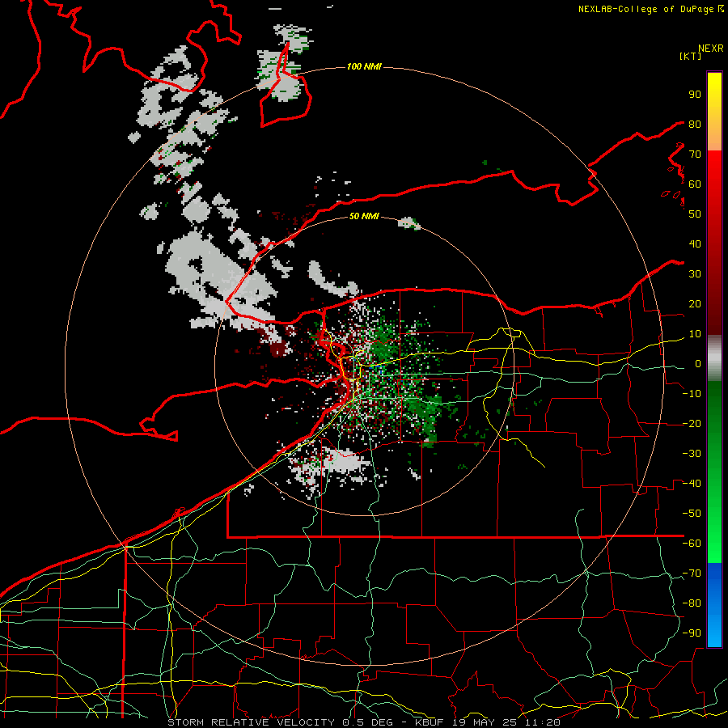Click the -70 value on the velocity scale
The width and height of the screenshot is (728, 728).
[692, 574]
